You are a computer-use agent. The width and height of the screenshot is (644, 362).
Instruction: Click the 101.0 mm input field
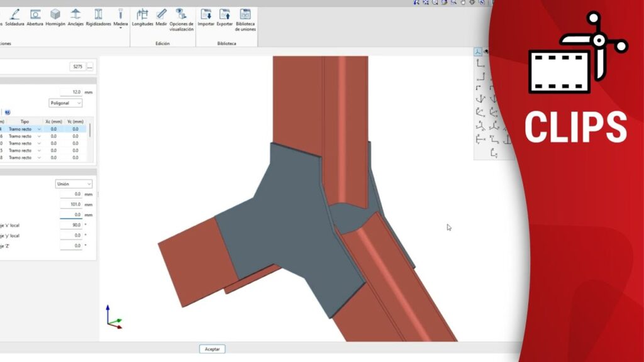pyautogui.click(x=71, y=204)
